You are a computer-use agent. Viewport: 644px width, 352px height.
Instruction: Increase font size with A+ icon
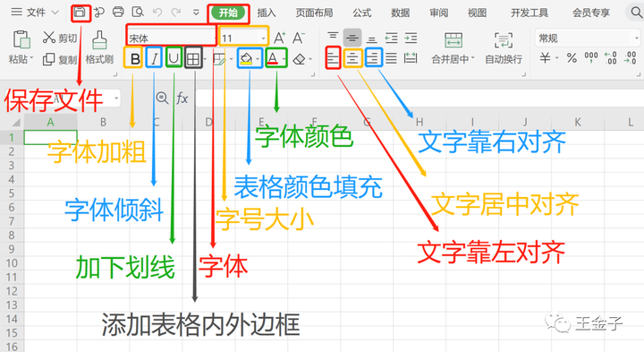[280, 38]
